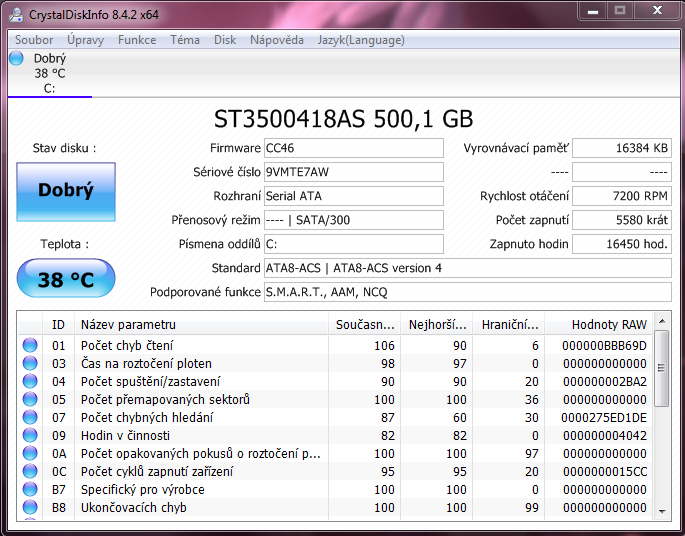Click the status icon for row 01 read errors

pyautogui.click(x=31, y=346)
